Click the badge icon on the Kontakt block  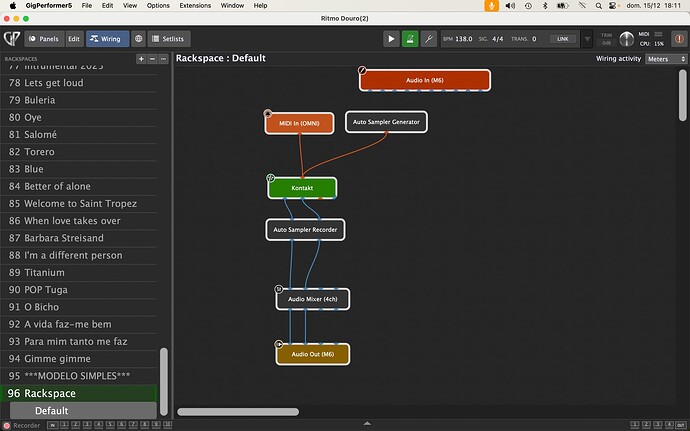[271, 178]
